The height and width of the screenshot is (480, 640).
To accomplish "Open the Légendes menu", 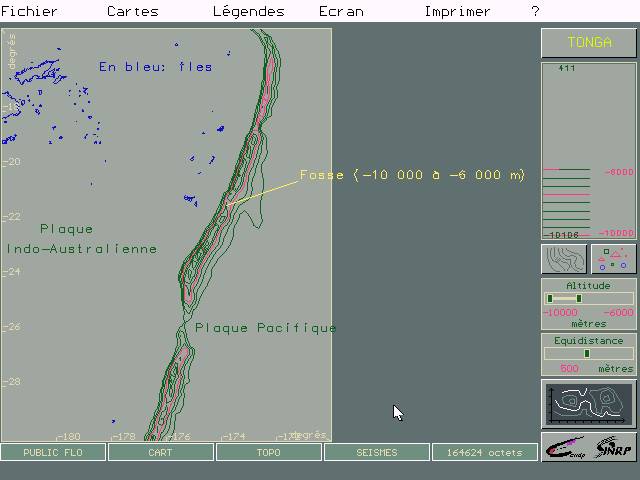I will coord(248,12).
